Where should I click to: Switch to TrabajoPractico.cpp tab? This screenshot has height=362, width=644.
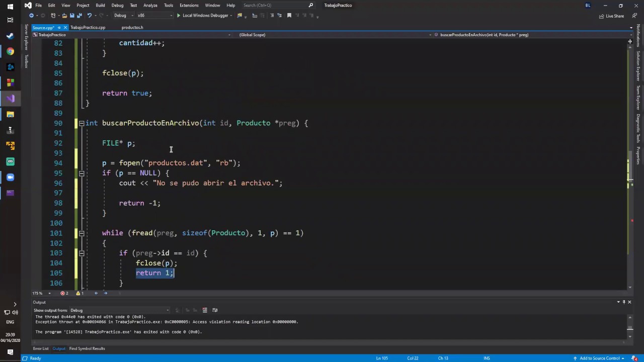88,28
